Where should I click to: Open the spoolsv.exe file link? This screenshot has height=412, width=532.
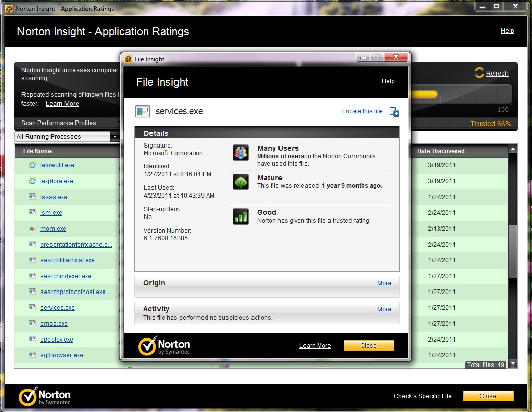[57, 340]
